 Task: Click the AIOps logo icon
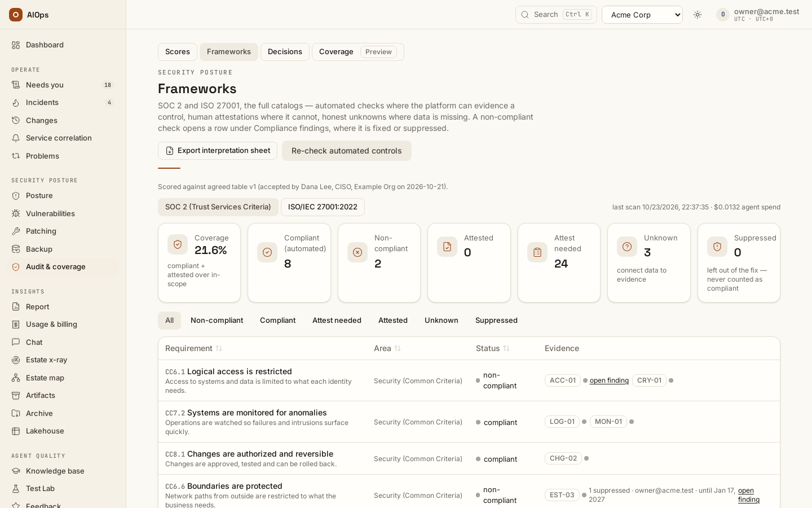coord(16,15)
